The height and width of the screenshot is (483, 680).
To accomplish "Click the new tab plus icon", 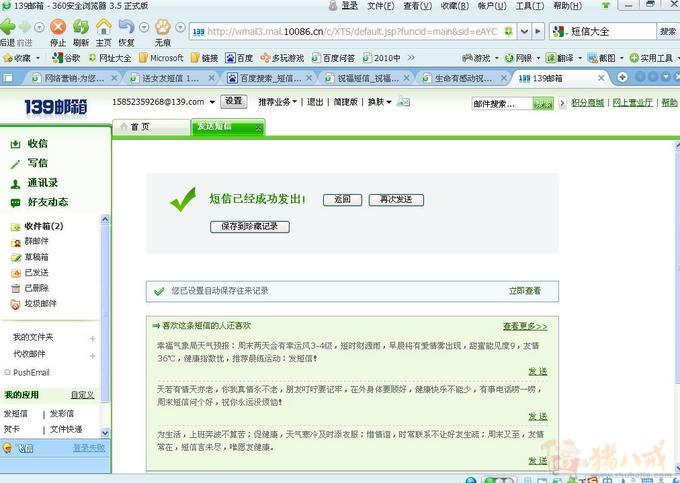I will pos(622,77).
